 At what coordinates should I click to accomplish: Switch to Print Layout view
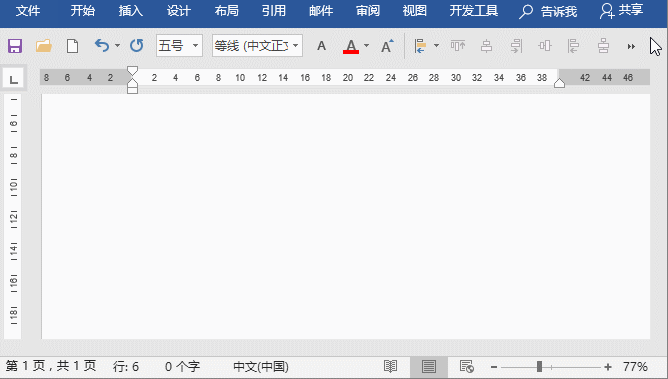click(429, 367)
